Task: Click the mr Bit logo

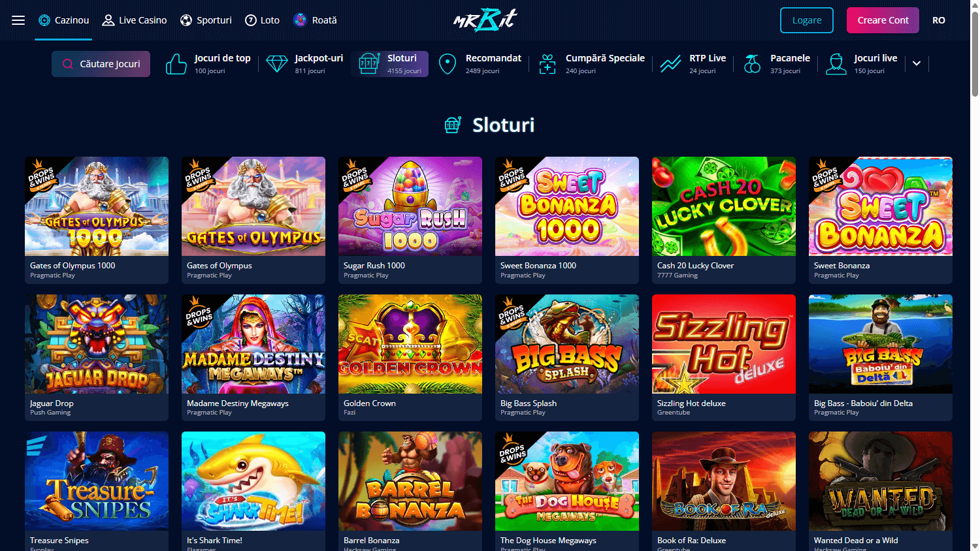Action: 485,20
